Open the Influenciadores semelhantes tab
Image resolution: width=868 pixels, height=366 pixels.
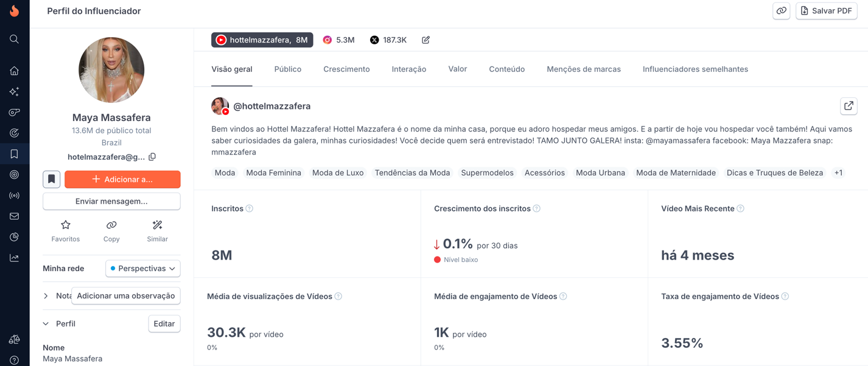coord(695,69)
